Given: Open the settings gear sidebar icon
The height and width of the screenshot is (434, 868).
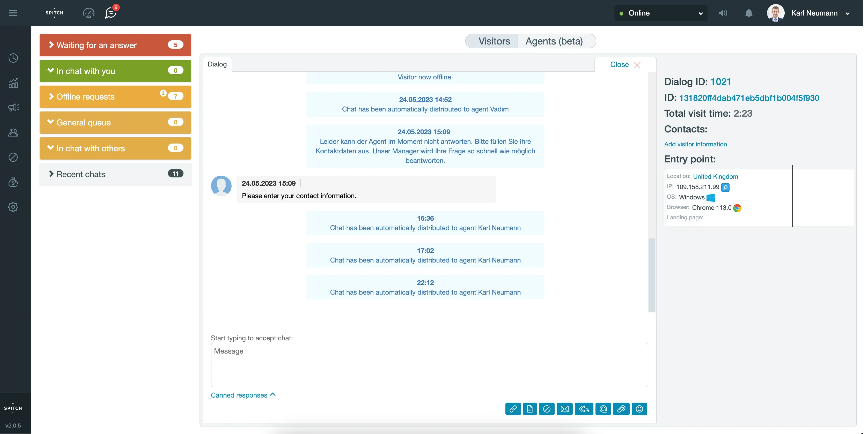Looking at the screenshot, I should click(13, 207).
